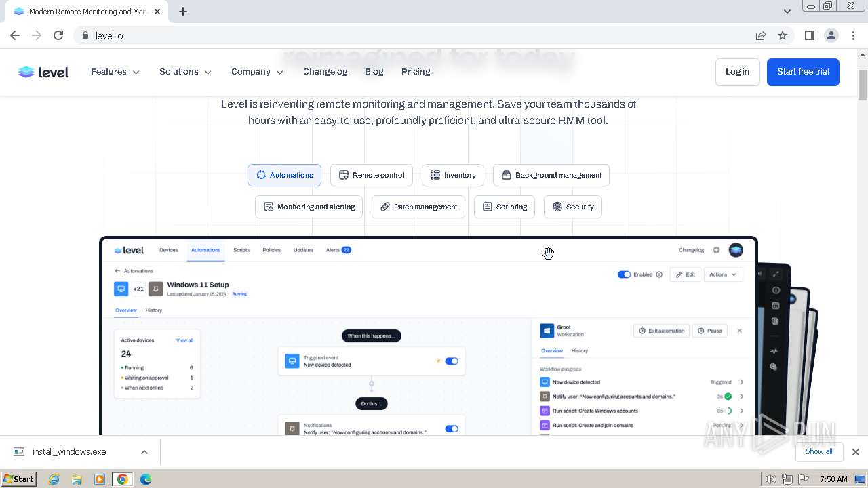Click the plus icon next to dashboard Changelog
Image resolution: width=868 pixels, height=488 pixels.
[716, 250]
